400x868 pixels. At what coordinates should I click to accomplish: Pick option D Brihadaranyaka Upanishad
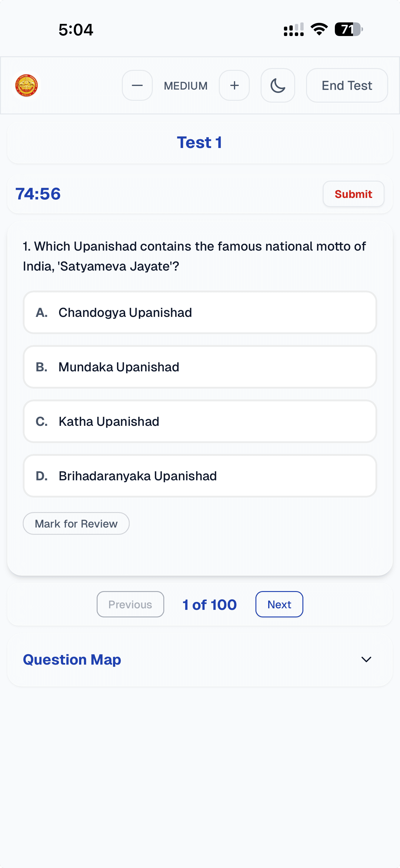pos(200,476)
